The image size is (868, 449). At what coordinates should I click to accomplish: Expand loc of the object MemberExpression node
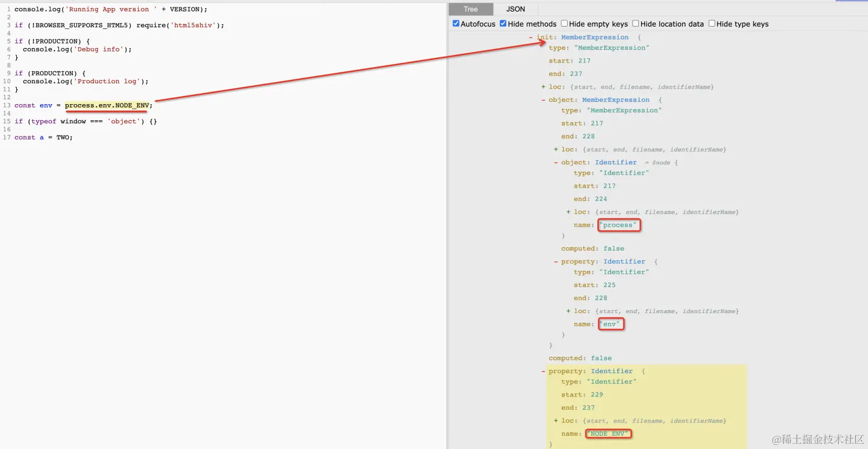[x=556, y=149]
